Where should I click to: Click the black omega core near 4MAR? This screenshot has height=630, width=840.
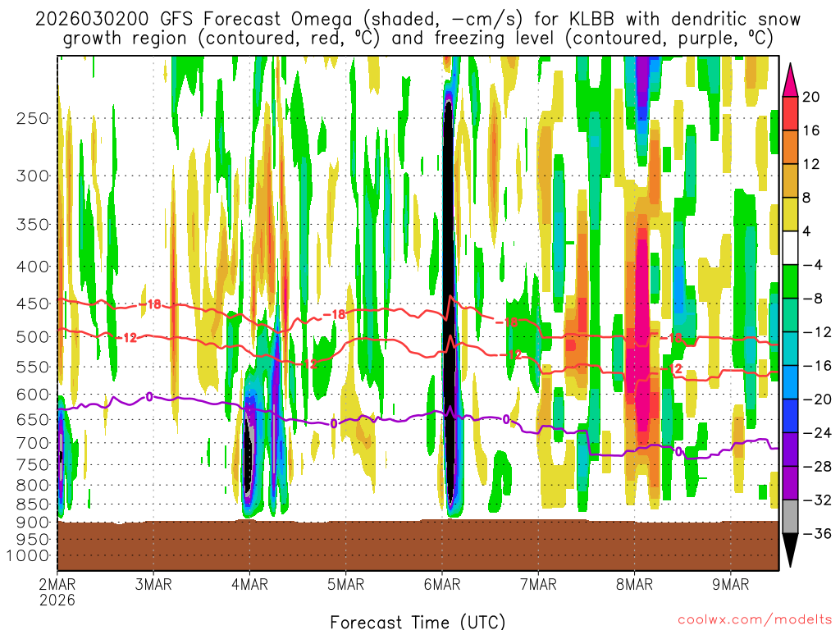pos(248,455)
